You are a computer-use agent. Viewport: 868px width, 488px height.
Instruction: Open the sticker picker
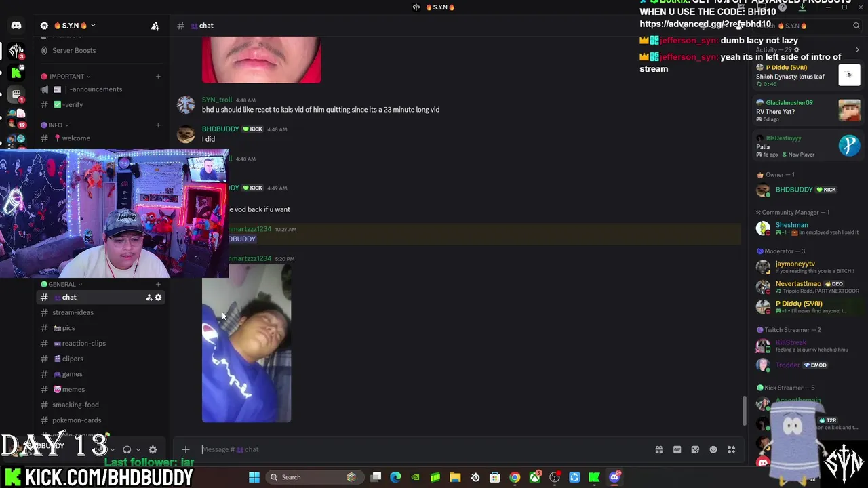(695, 449)
